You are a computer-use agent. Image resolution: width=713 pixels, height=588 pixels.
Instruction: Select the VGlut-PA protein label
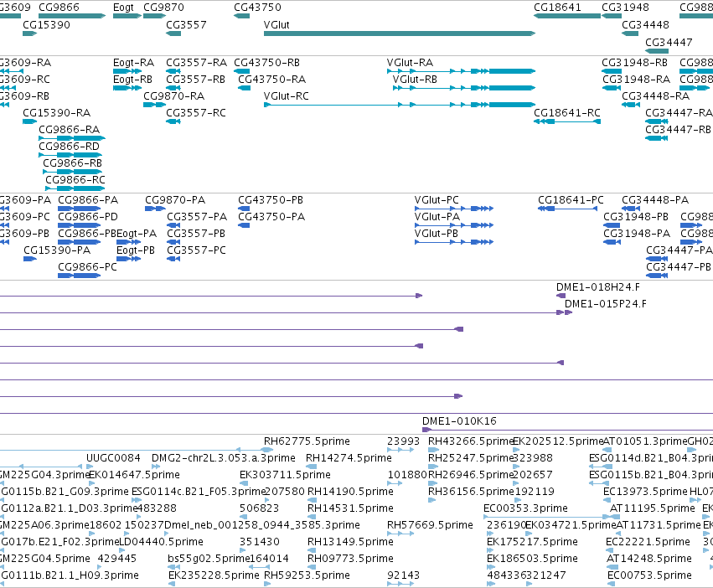(x=437, y=218)
